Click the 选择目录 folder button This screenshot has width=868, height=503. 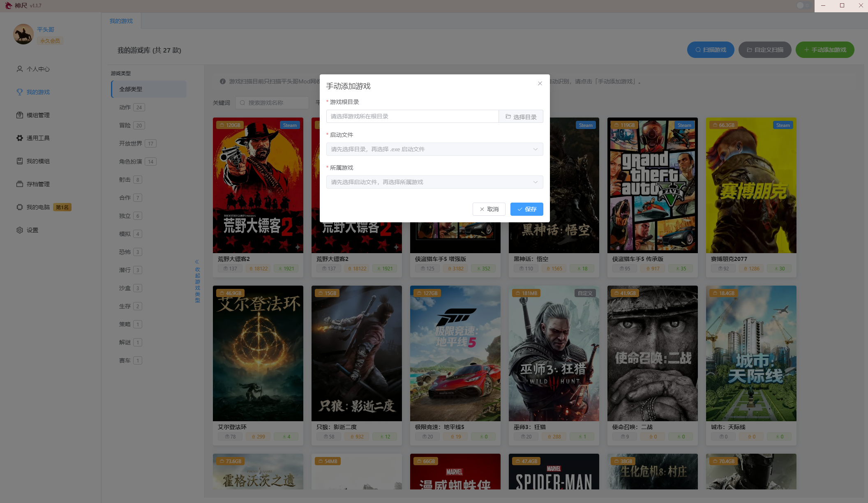tap(521, 117)
